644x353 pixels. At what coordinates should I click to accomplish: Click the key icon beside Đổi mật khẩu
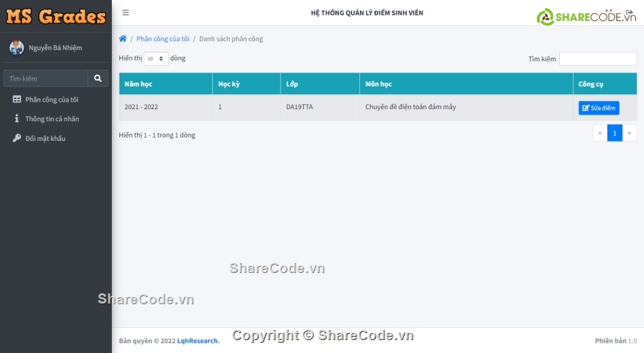click(17, 138)
